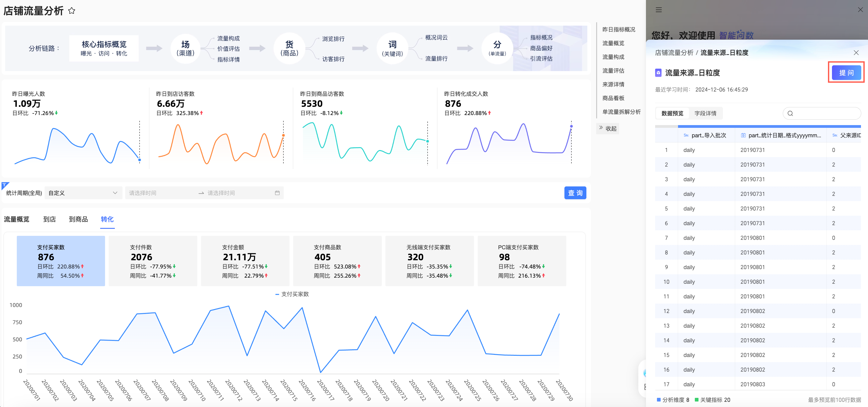Click the search icon in data preview
868x407 pixels.
pos(790,113)
